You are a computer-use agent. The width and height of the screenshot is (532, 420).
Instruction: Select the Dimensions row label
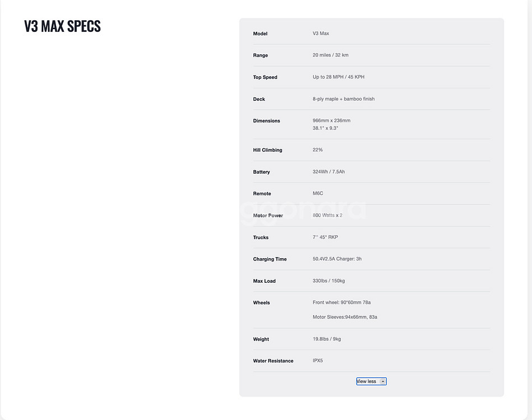[x=266, y=121]
